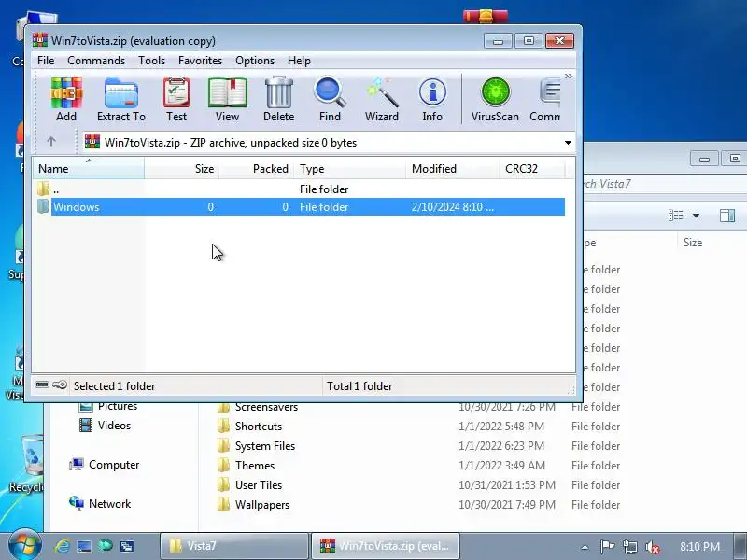Open the Favorites menu
Image resolution: width=747 pixels, height=560 pixels.
coord(200,61)
